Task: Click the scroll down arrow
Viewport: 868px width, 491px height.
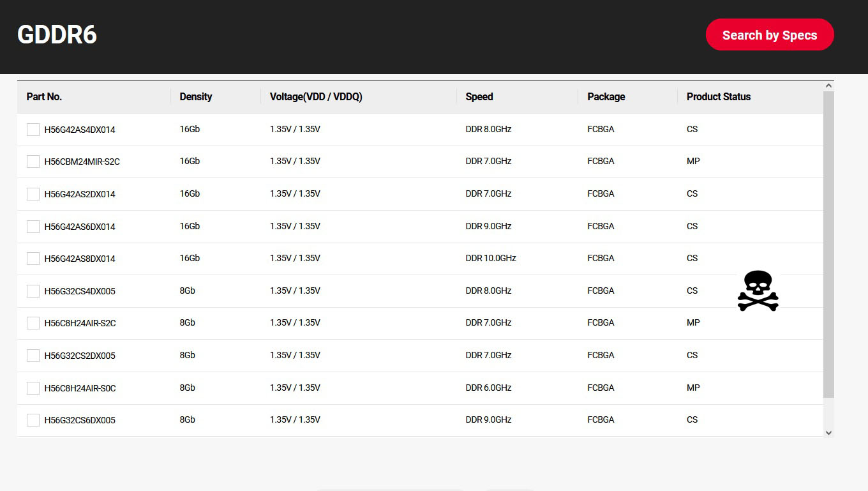Action: coord(828,432)
